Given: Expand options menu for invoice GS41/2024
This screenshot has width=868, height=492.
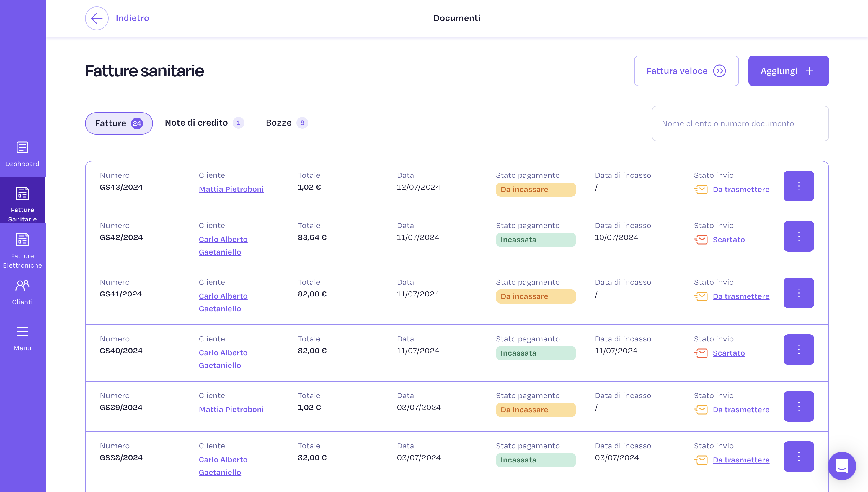Looking at the screenshot, I should point(798,293).
